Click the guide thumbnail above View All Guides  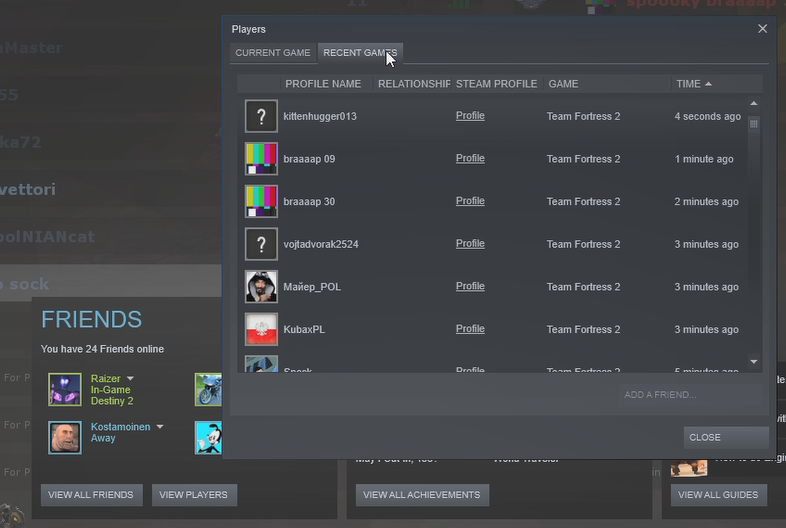point(689,468)
